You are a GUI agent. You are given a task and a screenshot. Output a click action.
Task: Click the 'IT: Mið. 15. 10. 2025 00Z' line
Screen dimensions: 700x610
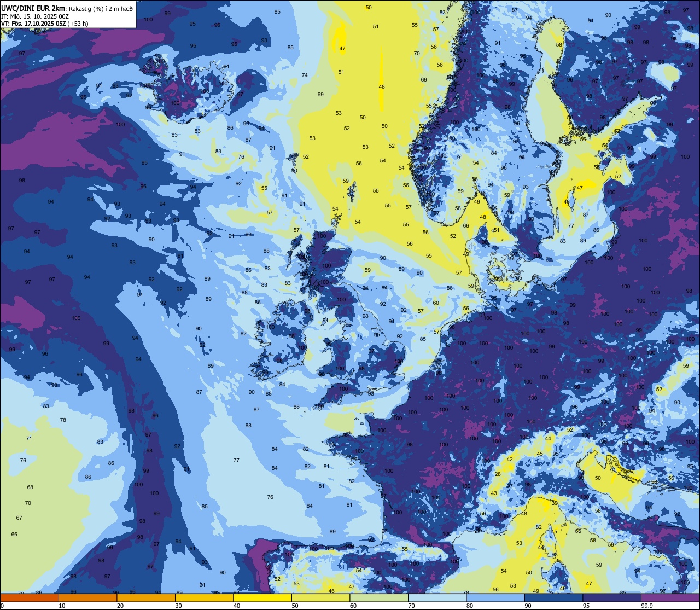point(34,16)
